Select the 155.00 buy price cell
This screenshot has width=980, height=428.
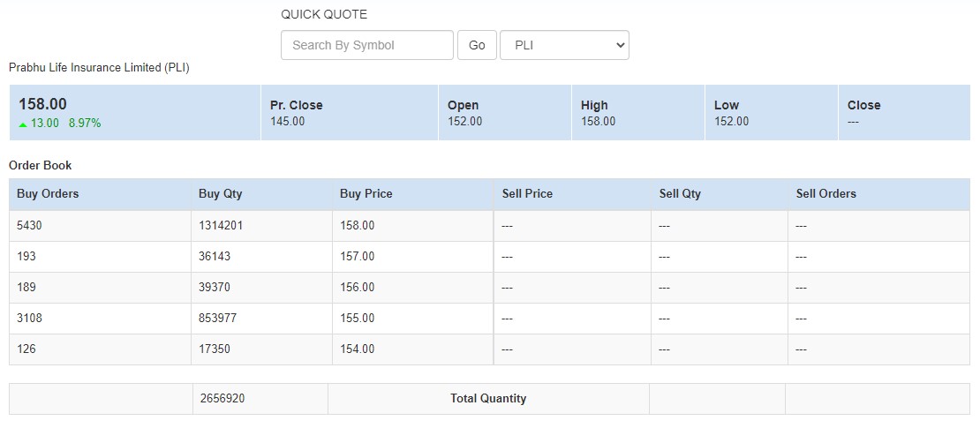[358, 319]
